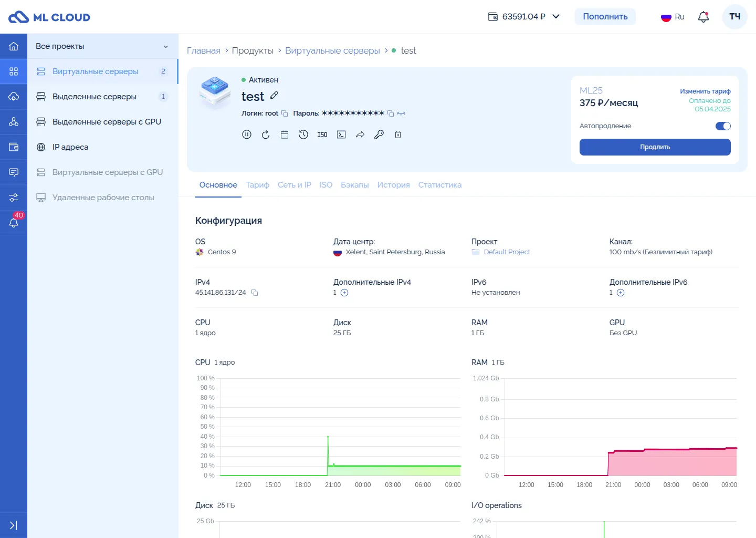Click the RAM usage chart area
The image size is (756, 538).
[x=621, y=427]
